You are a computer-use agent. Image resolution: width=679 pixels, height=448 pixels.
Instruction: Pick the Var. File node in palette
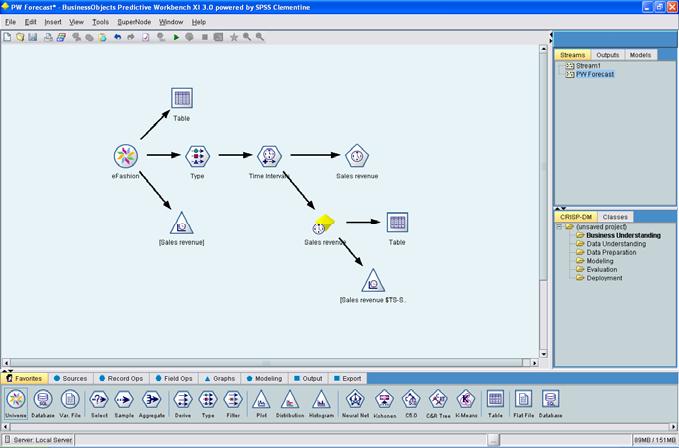(70, 403)
